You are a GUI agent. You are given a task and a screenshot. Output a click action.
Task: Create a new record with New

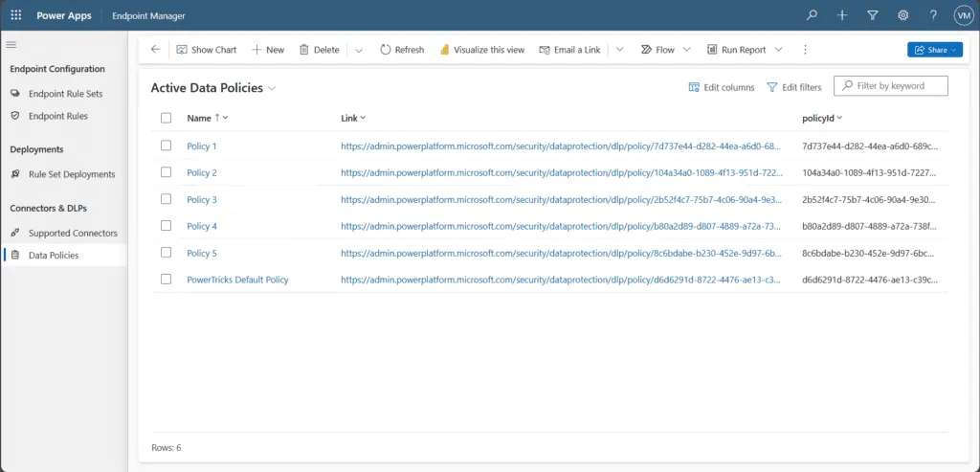[268, 50]
